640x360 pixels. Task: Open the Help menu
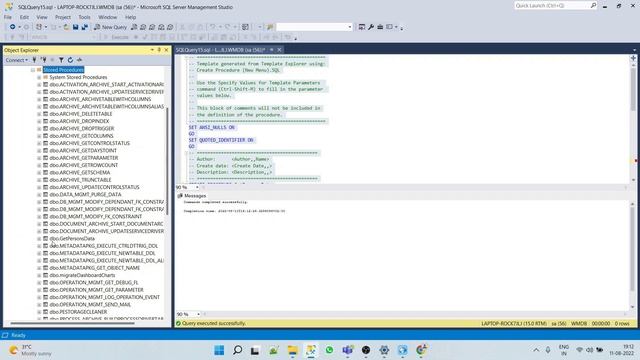coord(131,17)
